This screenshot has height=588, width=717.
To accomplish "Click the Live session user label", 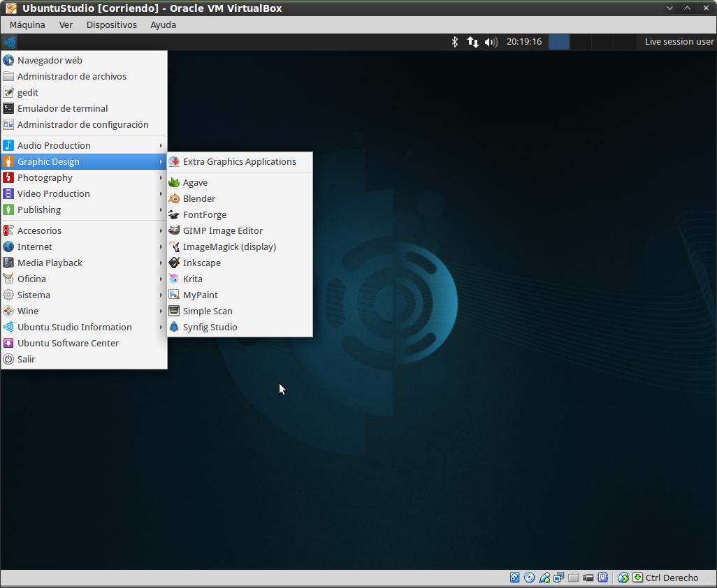I will 679,42.
